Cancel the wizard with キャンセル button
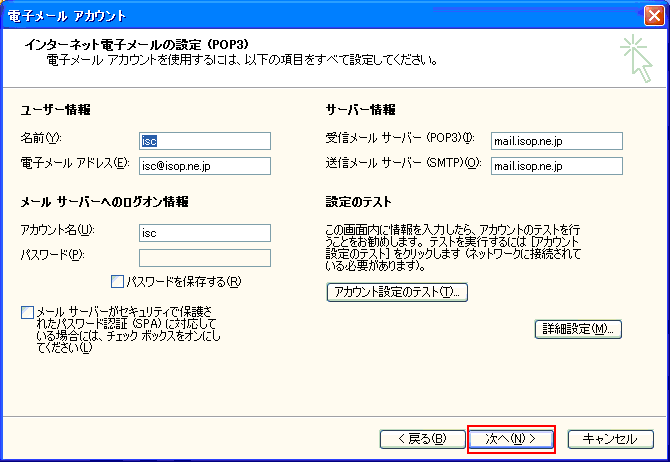 click(611, 439)
